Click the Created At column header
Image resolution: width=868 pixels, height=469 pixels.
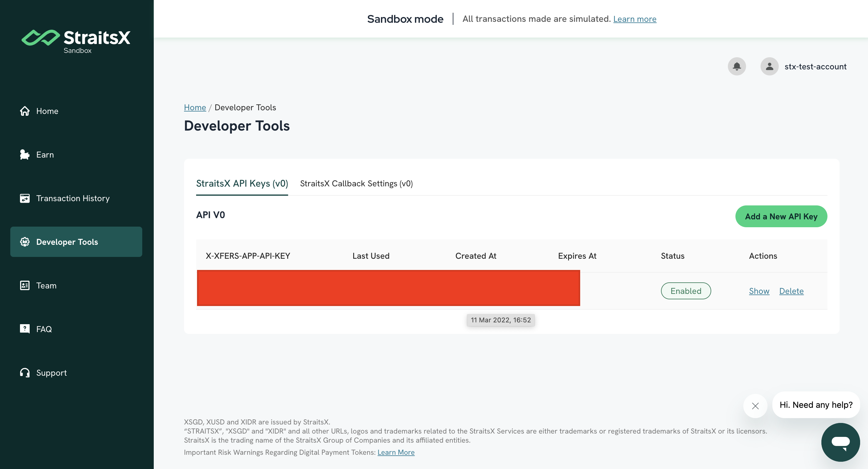click(475, 256)
